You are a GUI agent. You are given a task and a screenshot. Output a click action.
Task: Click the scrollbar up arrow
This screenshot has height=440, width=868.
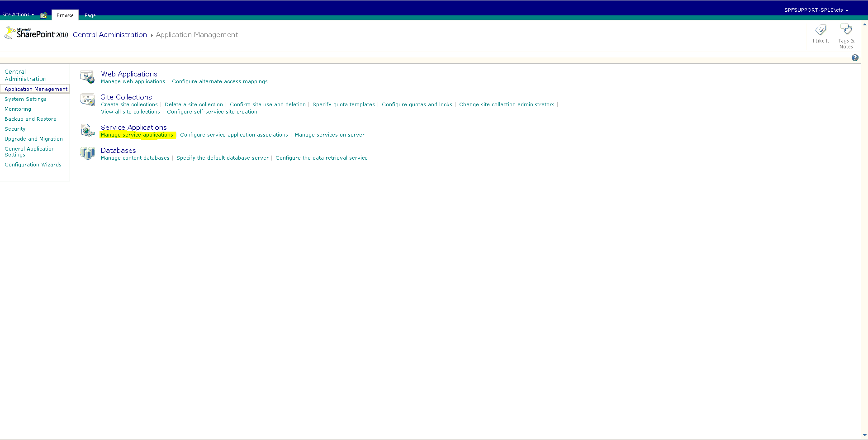(865, 24)
